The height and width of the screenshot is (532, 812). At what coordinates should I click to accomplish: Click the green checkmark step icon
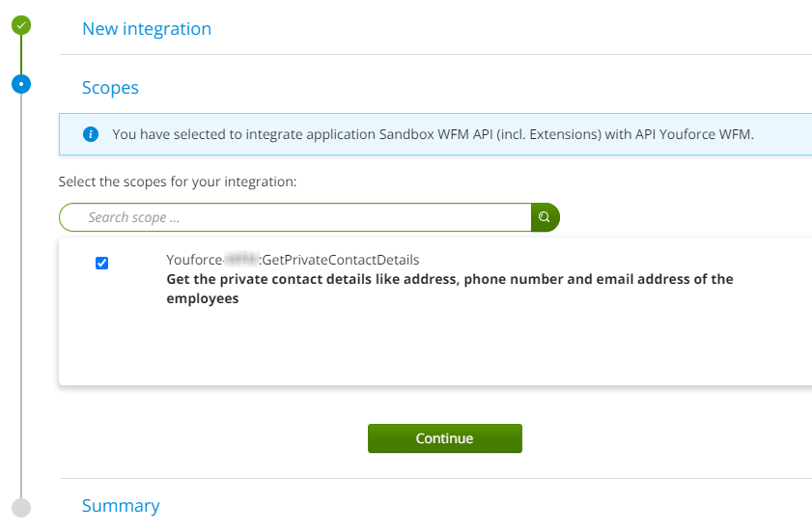(x=21, y=26)
